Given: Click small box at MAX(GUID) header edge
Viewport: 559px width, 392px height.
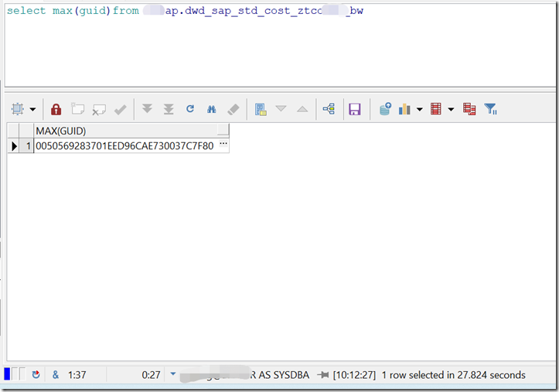Looking at the screenshot, I should (223, 130).
